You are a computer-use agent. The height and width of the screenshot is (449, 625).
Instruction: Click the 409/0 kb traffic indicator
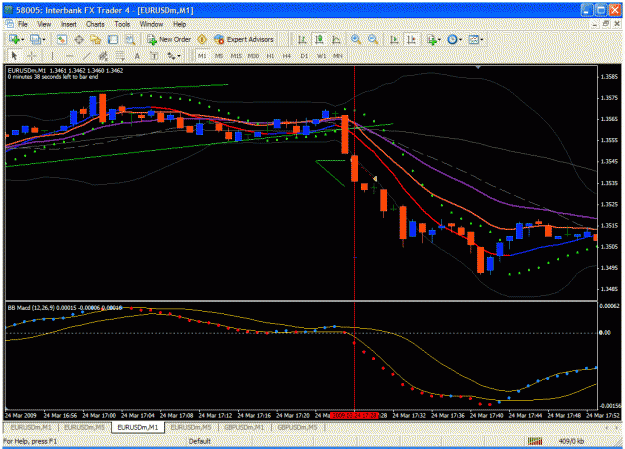pos(571,441)
